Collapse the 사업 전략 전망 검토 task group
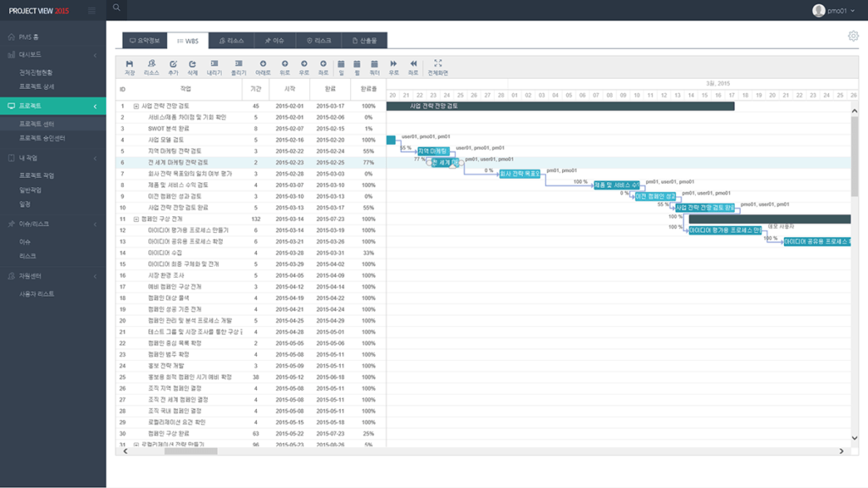The width and height of the screenshot is (868, 488). pyautogui.click(x=136, y=106)
